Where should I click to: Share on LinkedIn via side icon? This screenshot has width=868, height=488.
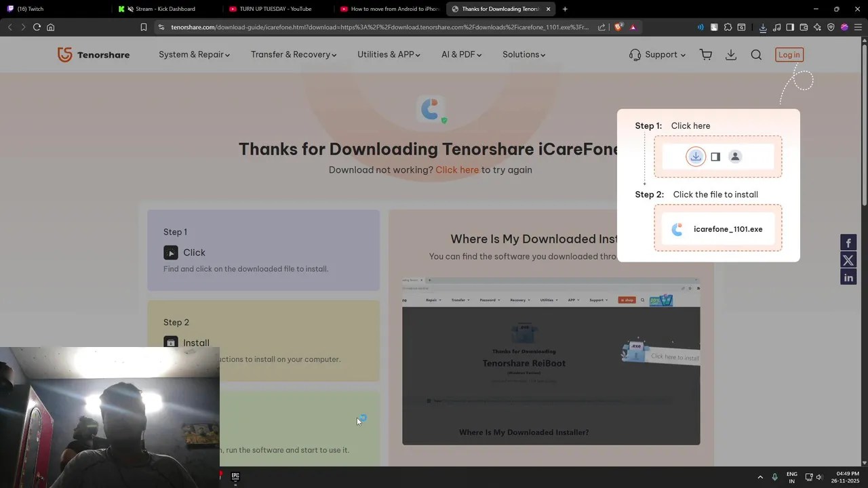pos(848,277)
